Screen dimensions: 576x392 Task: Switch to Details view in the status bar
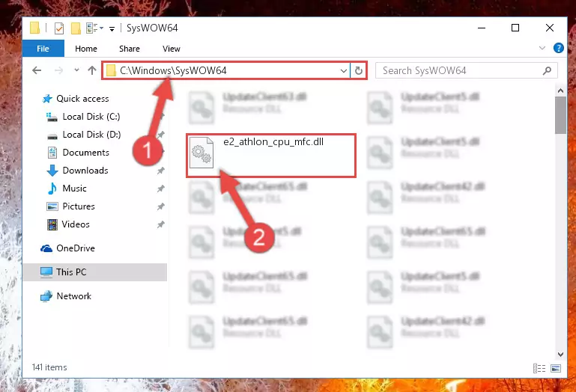pos(539,368)
